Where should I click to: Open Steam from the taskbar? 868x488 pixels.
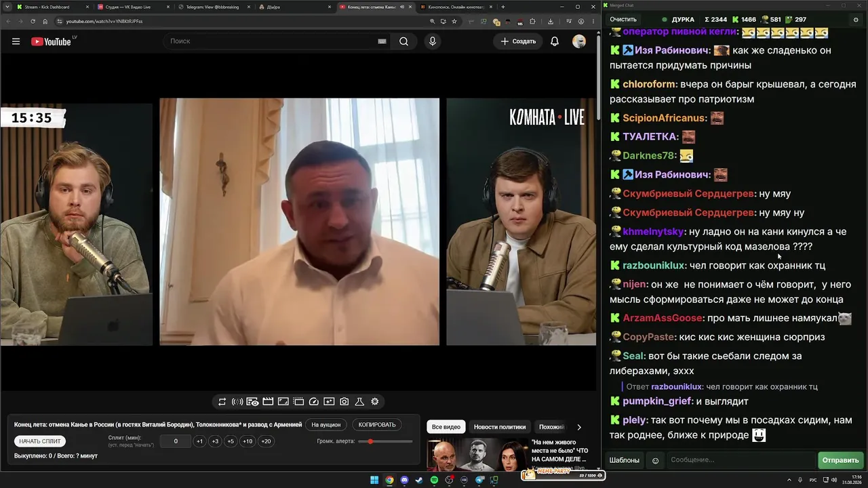click(x=419, y=480)
